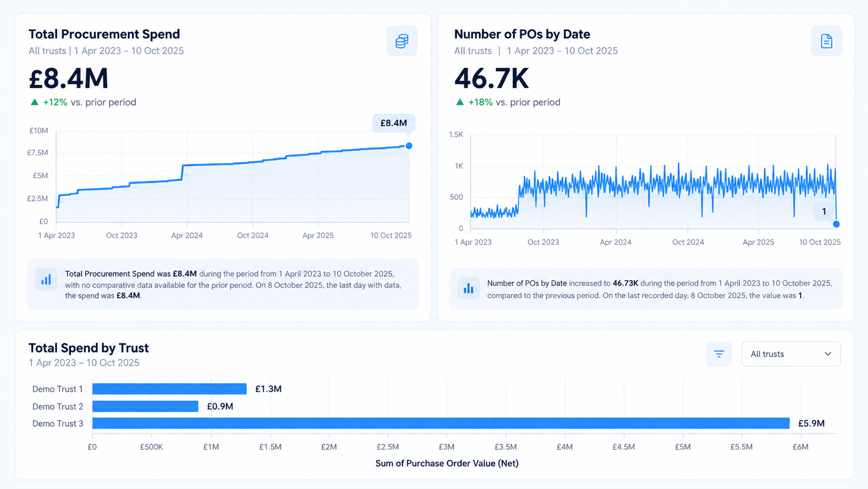Click the green up arrow next to +12%
Viewport: 868px width, 489px height.
[34, 102]
